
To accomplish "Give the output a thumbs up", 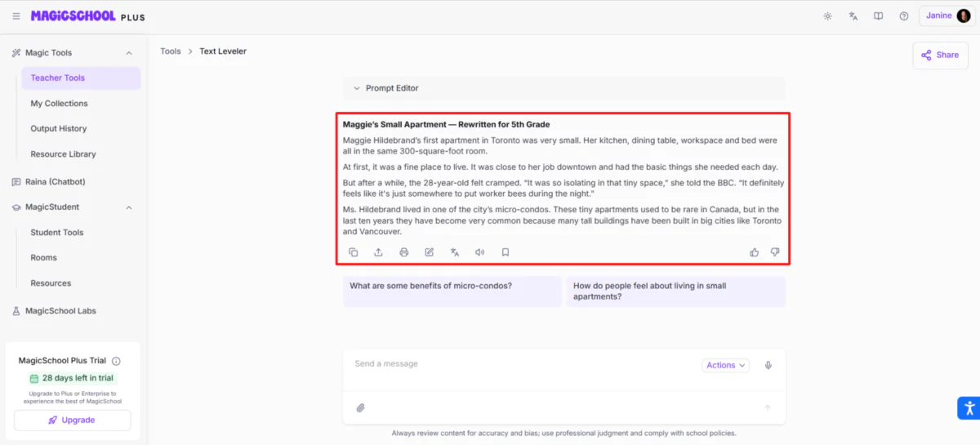I will (x=755, y=252).
